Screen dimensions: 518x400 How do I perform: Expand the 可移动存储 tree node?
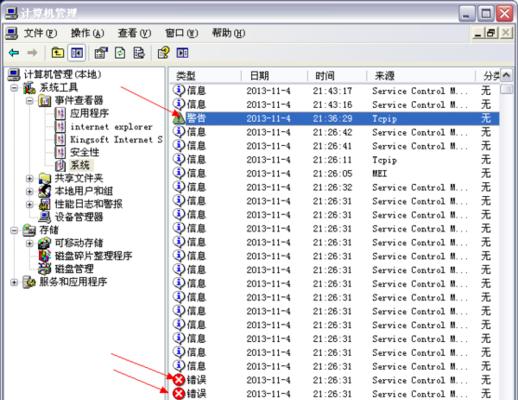(x=30, y=243)
